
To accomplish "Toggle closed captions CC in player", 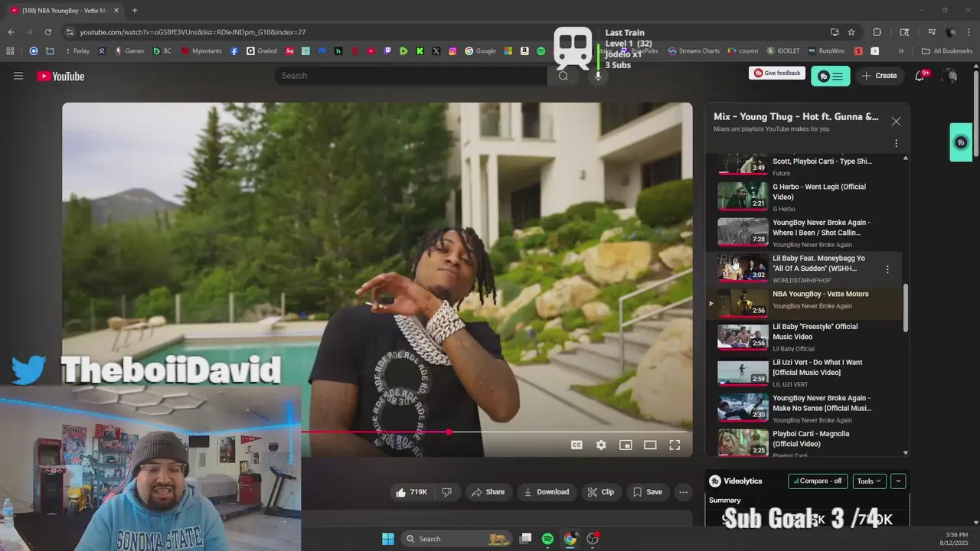I will [x=577, y=445].
